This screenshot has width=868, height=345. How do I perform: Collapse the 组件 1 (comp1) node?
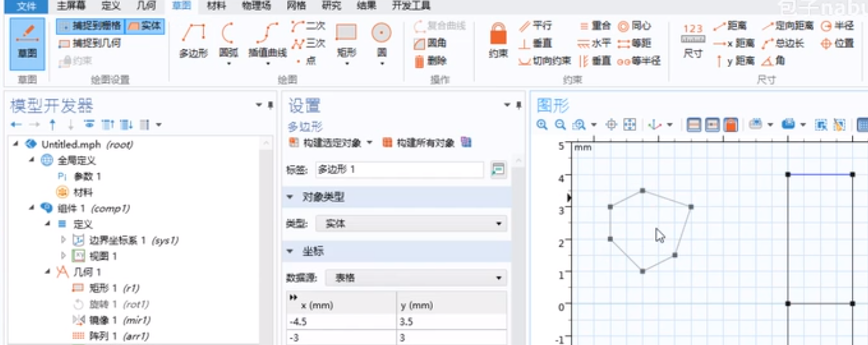point(32,208)
